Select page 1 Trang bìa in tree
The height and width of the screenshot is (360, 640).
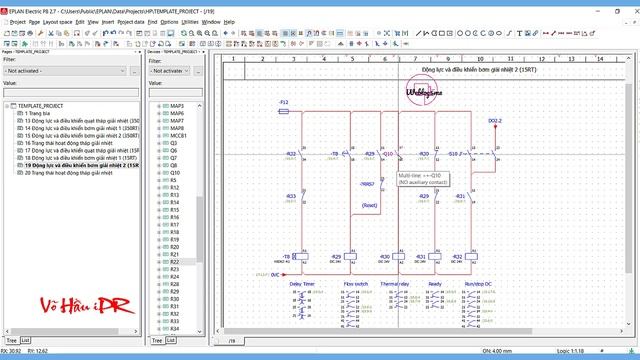point(37,113)
